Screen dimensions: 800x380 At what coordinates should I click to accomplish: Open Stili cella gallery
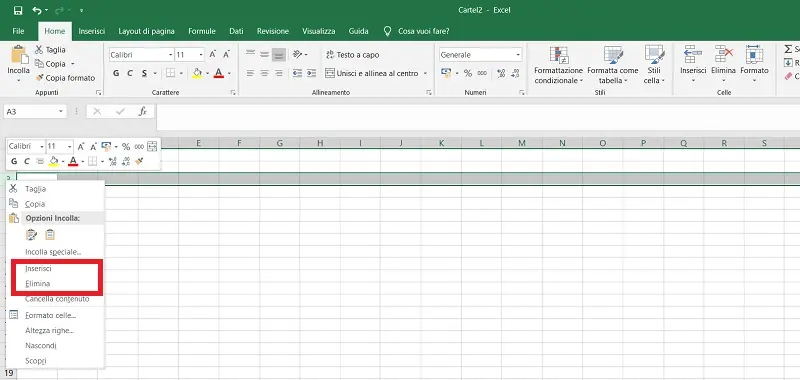[654, 65]
